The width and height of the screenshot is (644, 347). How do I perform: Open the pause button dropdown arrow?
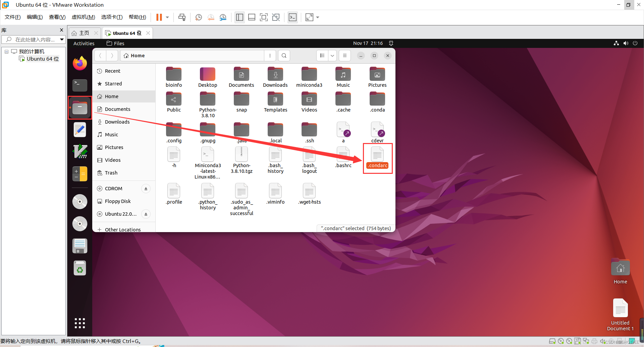coord(167,17)
